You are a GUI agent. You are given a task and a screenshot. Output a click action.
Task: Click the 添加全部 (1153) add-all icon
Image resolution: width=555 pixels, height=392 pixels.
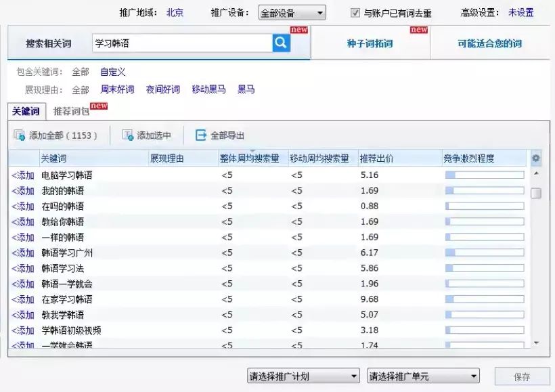20,135
